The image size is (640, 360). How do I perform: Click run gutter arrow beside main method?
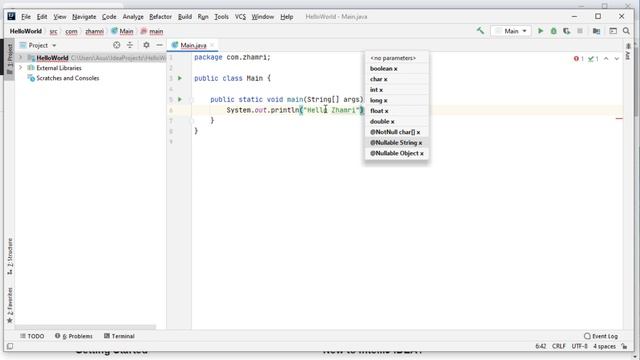[180, 99]
